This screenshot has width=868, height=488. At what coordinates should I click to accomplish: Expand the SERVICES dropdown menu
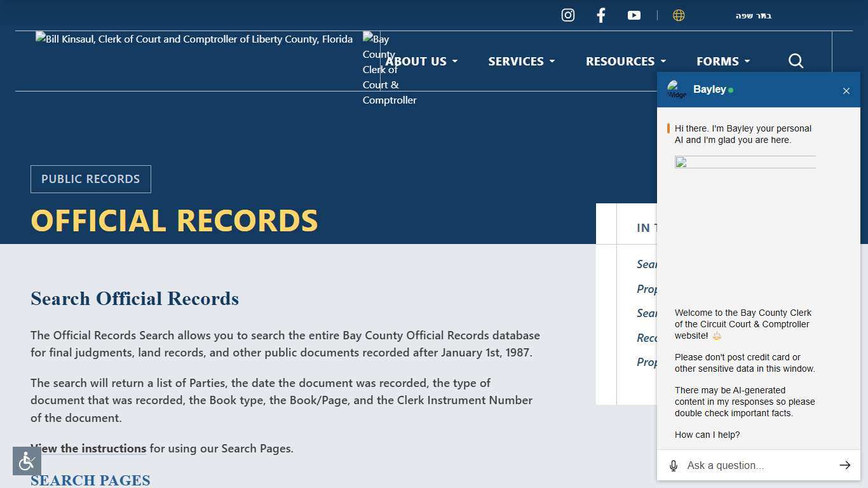tap(521, 61)
